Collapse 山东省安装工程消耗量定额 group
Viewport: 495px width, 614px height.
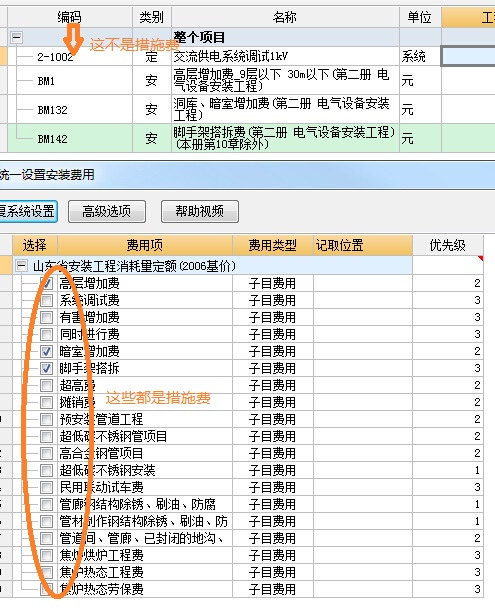21,266
